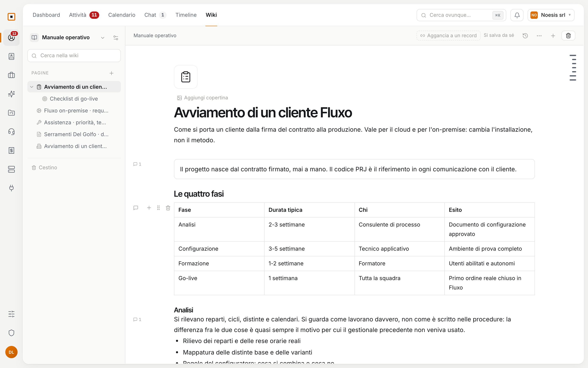Open the comment on the callout block

(x=137, y=164)
